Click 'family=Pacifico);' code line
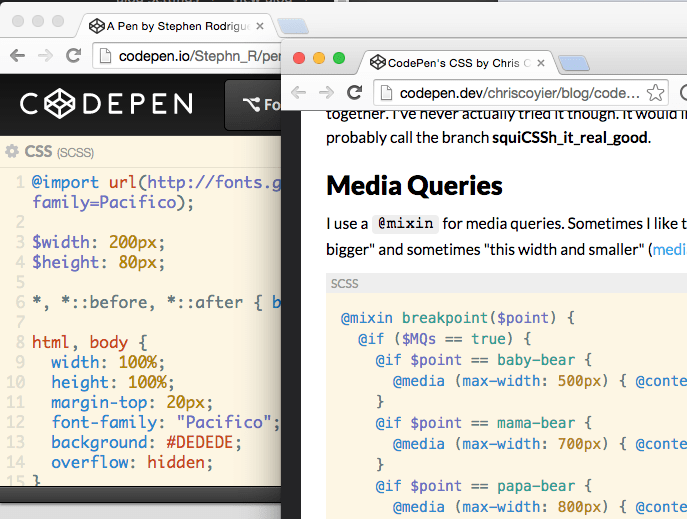687x519 pixels. click(x=113, y=202)
